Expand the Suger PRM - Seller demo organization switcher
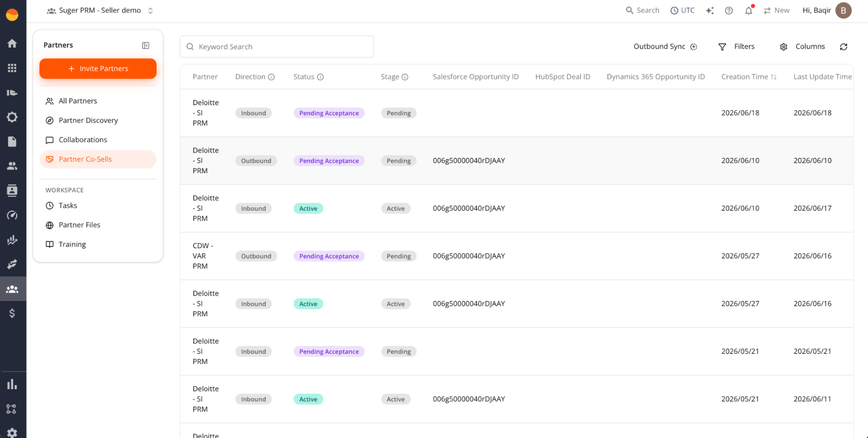Image resolution: width=868 pixels, height=438 pixels. 100,10
